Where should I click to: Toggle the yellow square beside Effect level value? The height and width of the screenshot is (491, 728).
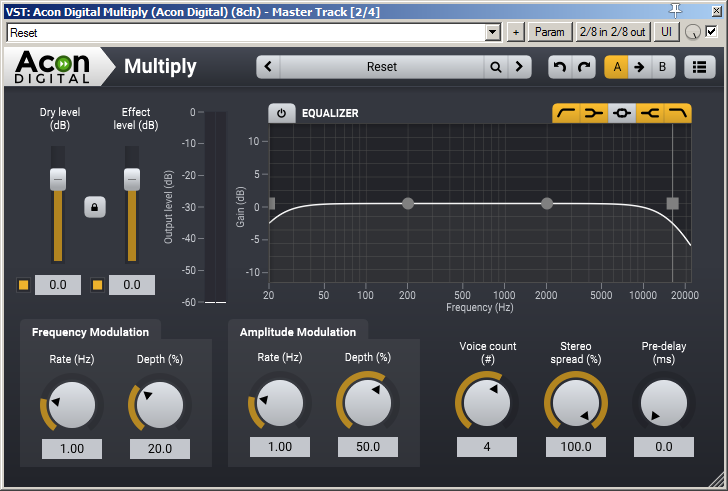point(98,285)
